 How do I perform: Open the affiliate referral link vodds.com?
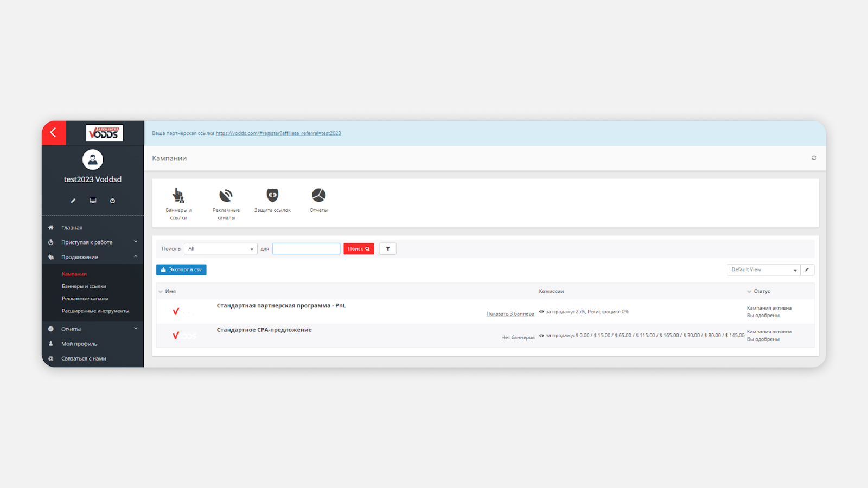(x=278, y=133)
